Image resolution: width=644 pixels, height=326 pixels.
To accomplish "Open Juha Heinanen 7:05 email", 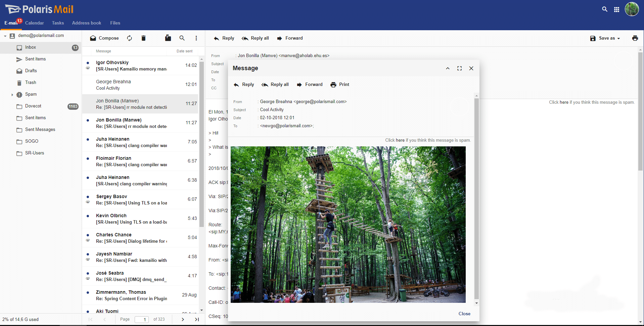I will pos(140,142).
